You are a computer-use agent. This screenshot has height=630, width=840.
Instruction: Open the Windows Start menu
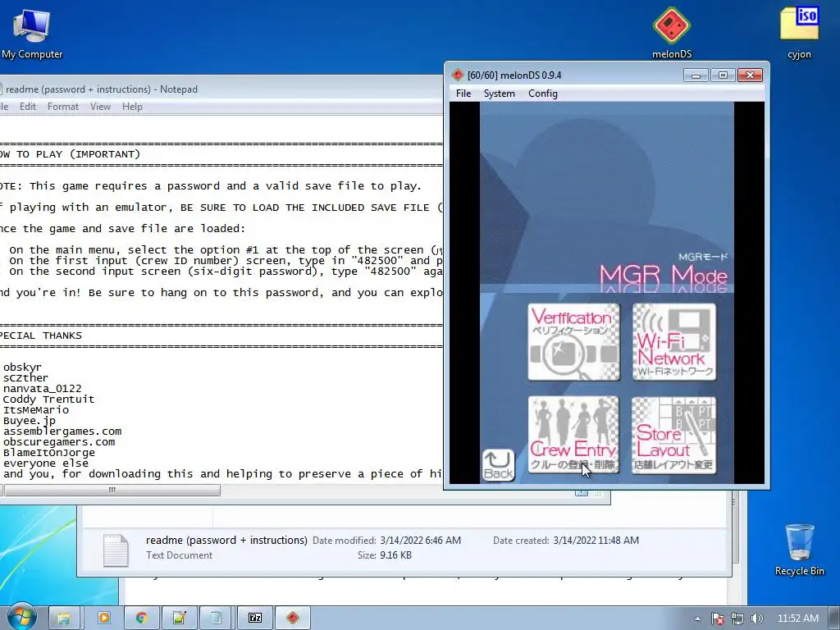(x=21, y=618)
